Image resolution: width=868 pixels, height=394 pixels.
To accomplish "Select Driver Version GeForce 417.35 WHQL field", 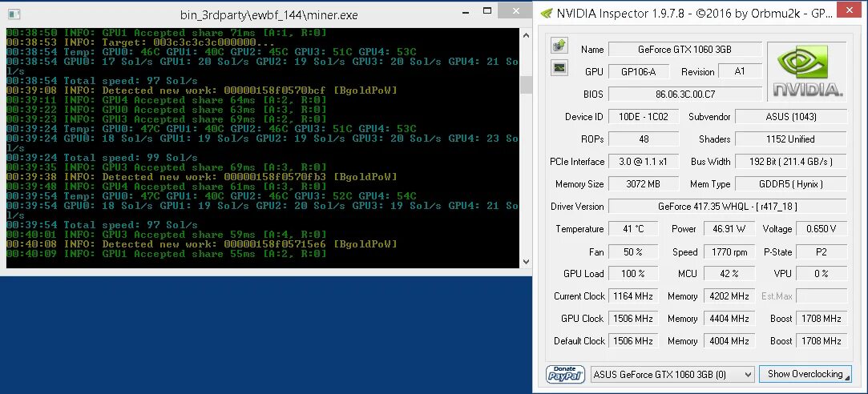I will [x=728, y=207].
